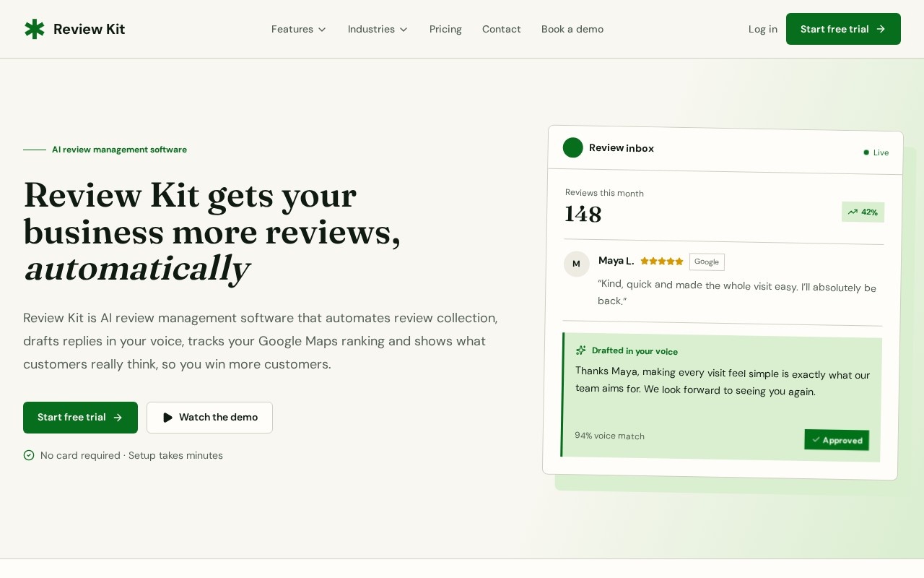This screenshot has height=578, width=924.
Task: Click the quoted review text from Maya
Action: (x=737, y=292)
